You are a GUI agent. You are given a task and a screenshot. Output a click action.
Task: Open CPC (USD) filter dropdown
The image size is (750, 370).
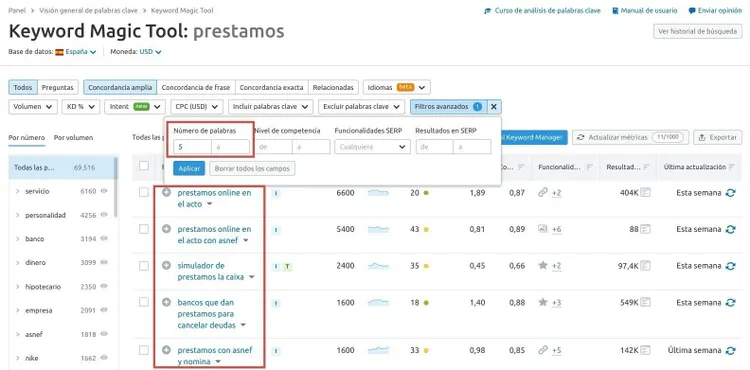197,107
